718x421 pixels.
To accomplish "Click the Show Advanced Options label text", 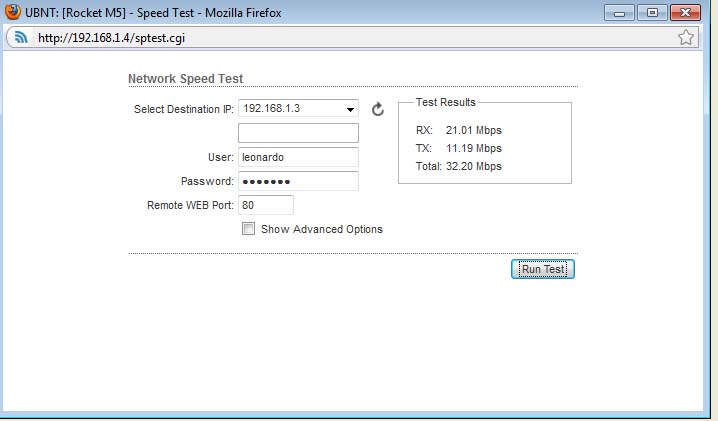I will pyautogui.click(x=321, y=229).
